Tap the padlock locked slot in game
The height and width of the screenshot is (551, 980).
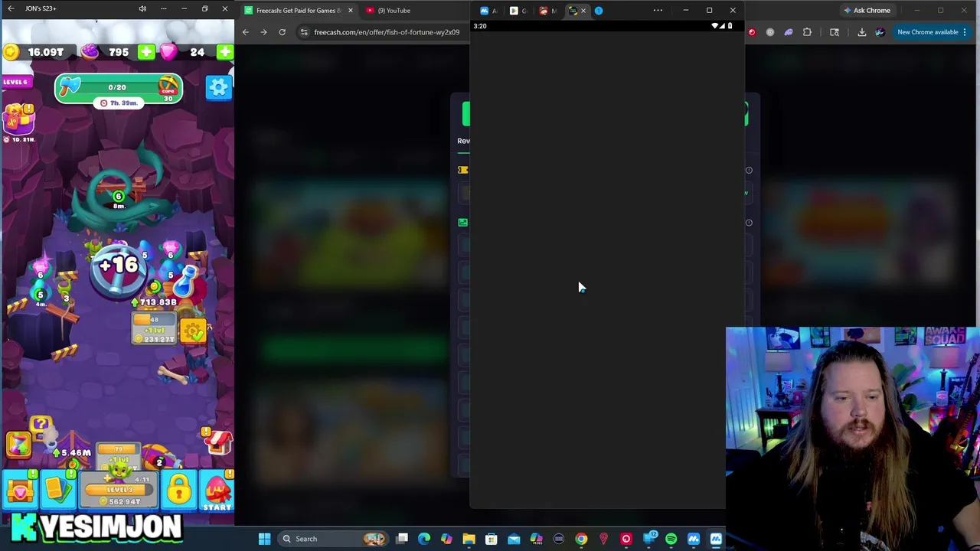click(x=178, y=491)
